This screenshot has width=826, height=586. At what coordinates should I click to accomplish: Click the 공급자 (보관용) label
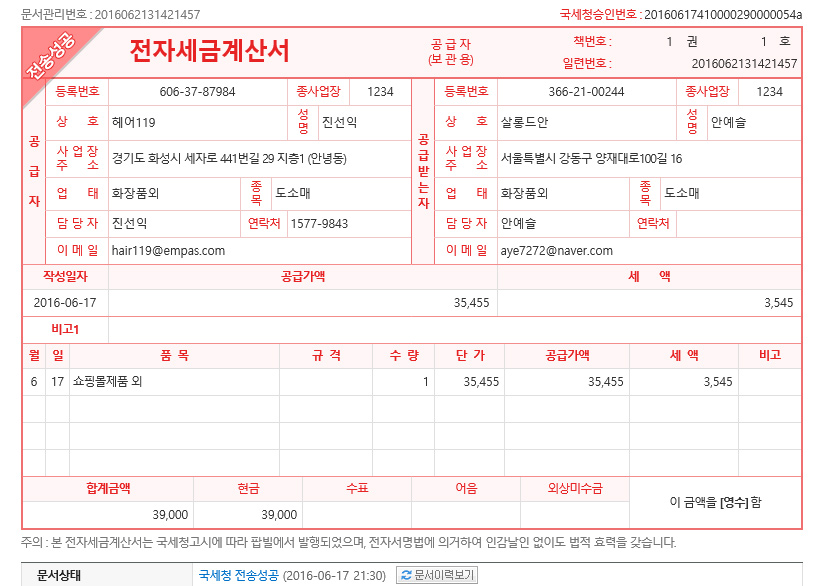(451, 52)
